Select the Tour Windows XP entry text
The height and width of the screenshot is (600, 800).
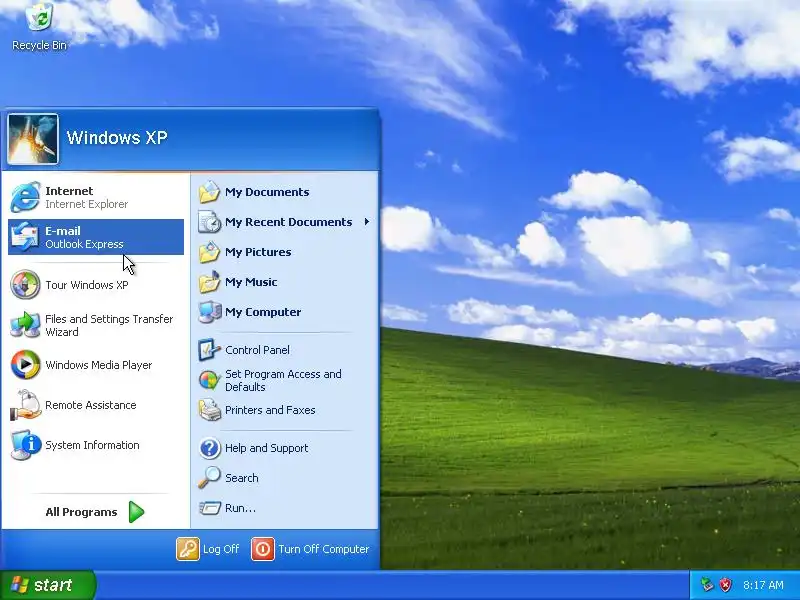point(87,285)
